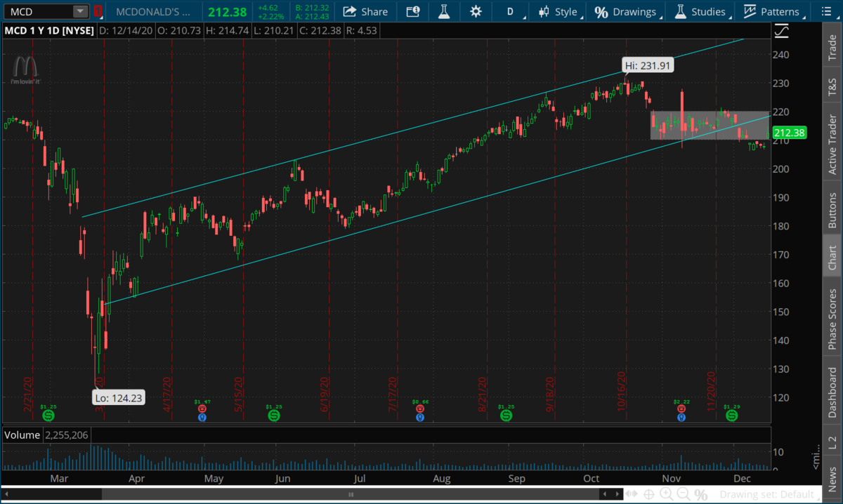Image resolution: width=843 pixels, height=504 pixels.
Task: Click the red earnings phone icon labeled $1.47
Action: pos(202,408)
